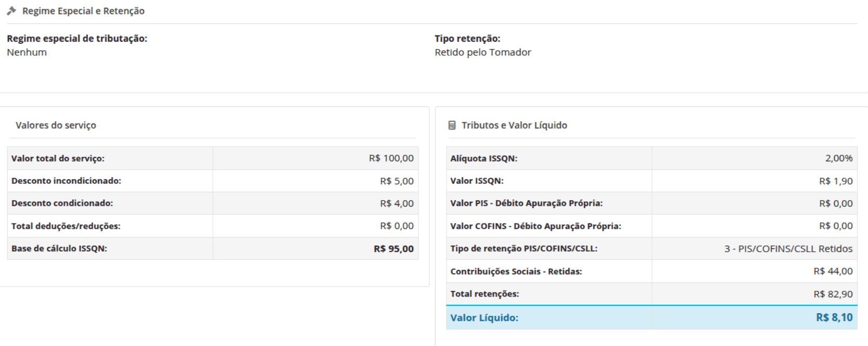868x346 pixels.
Task: Click the highlighted Valor Líquido R$ 8,10 amount
Action: coord(834,317)
